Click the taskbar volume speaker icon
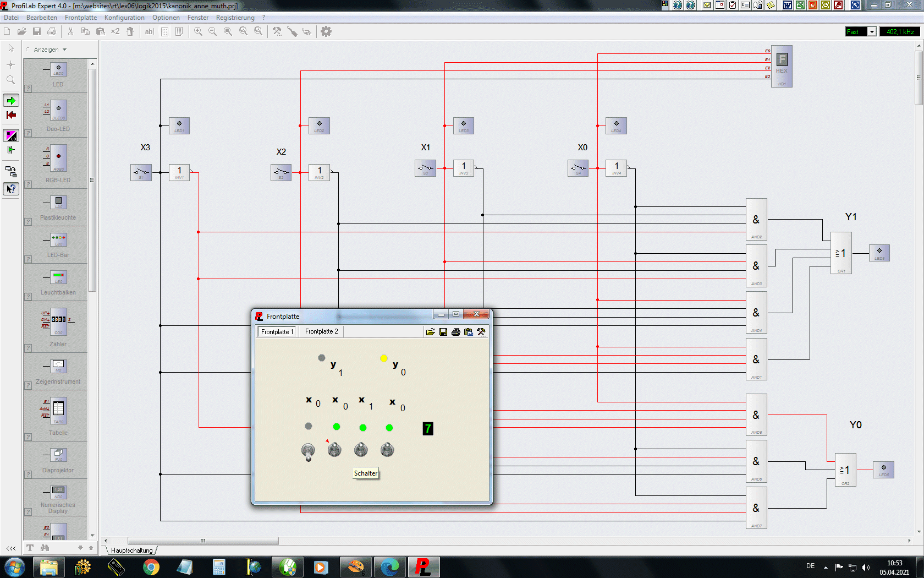924x578 pixels. pyautogui.click(x=866, y=568)
